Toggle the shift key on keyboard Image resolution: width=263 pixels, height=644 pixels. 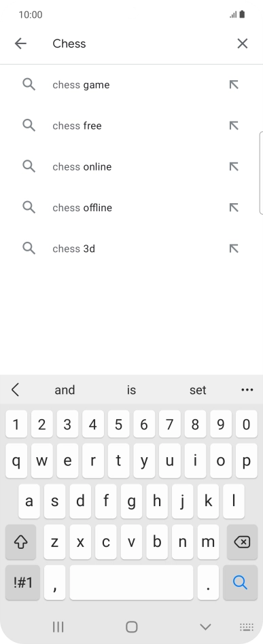pyautogui.click(x=20, y=542)
